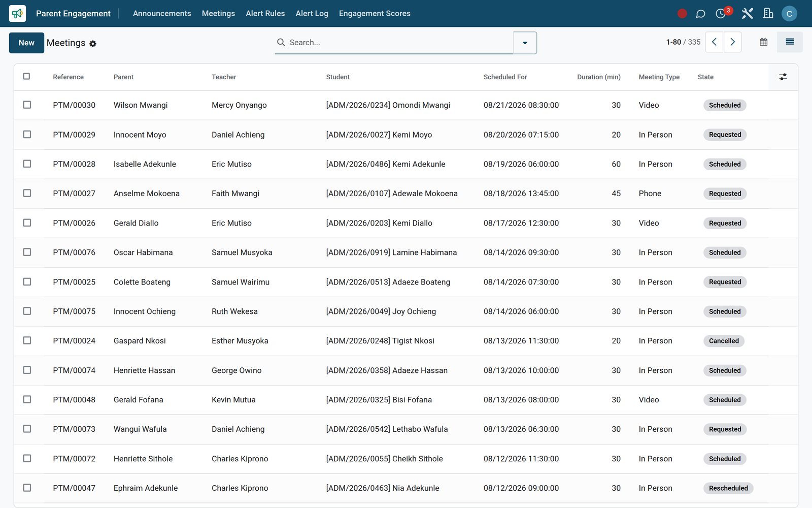Click the company building icon

[x=768, y=14]
